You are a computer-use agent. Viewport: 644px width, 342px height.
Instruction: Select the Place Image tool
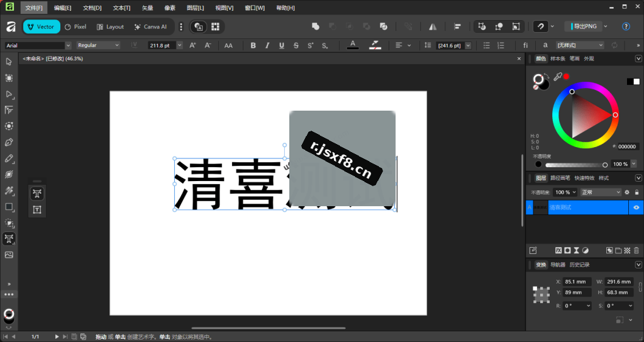(x=9, y=255)
